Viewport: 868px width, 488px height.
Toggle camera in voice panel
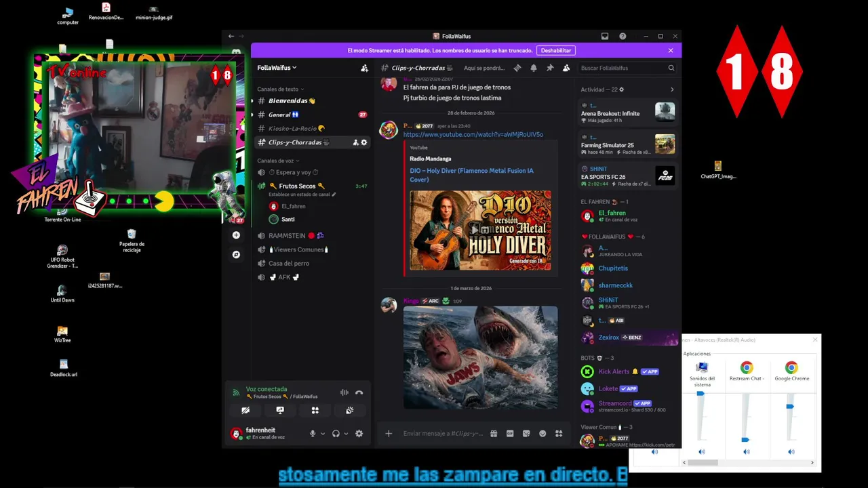[245, 410]
